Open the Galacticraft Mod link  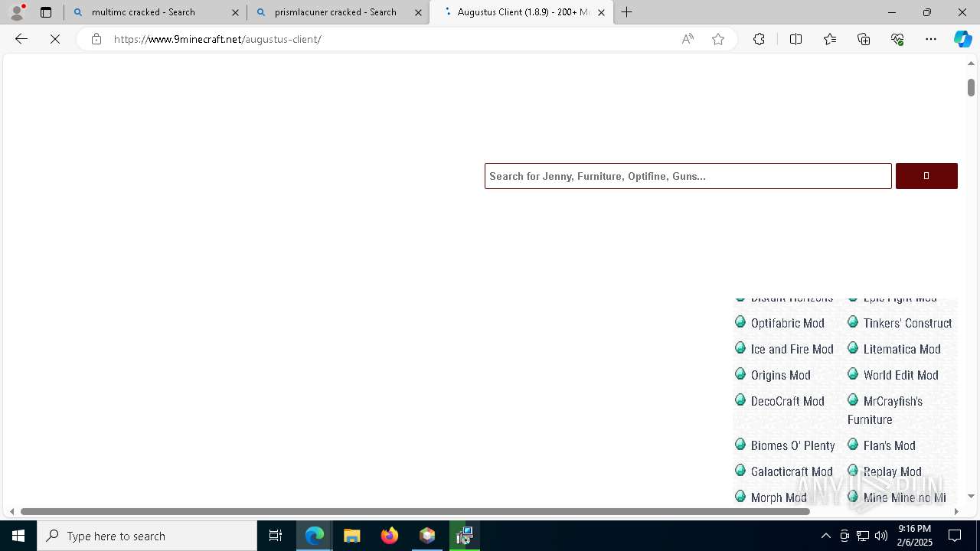[x=792, y=471]
